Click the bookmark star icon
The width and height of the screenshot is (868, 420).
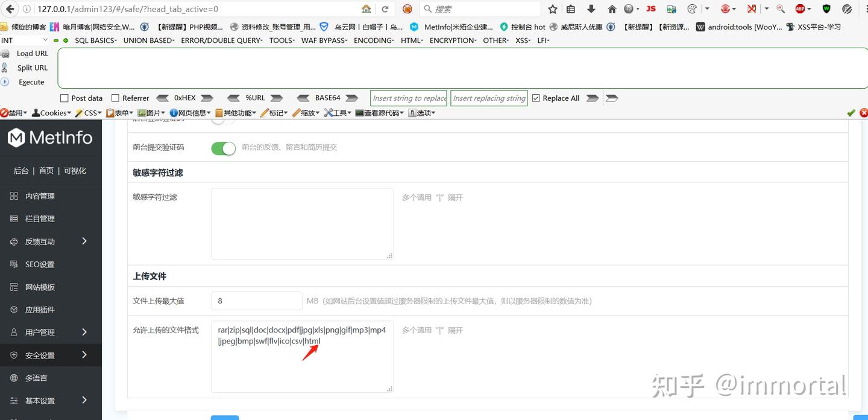(553, 9)
